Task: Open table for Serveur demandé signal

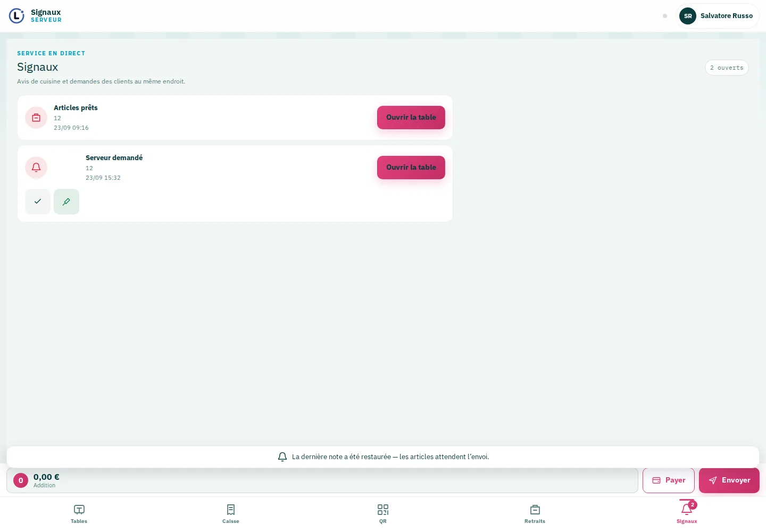Action: [x=411, y=168]
